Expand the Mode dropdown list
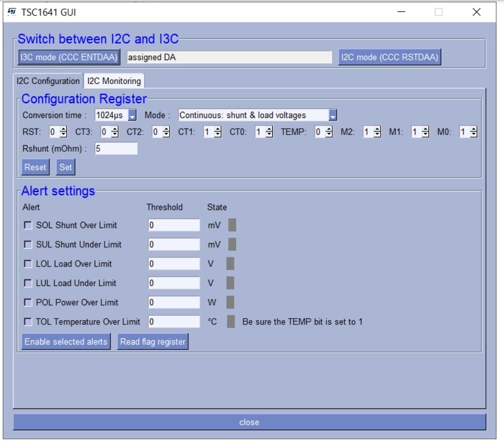 coord(332,115)
